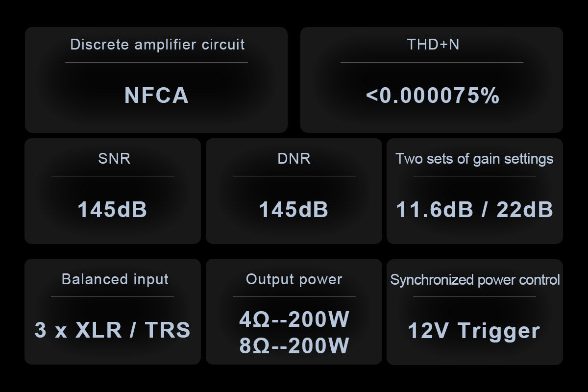Viewport: 588px width, 392px height.
Task: Select the 145dB value under SNR
Action: click(112, 210)
